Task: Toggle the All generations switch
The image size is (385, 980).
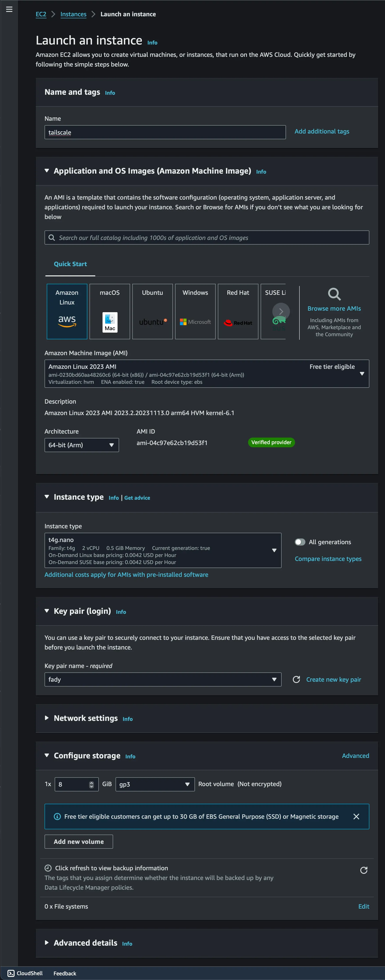Action: (x=300, y=542)
